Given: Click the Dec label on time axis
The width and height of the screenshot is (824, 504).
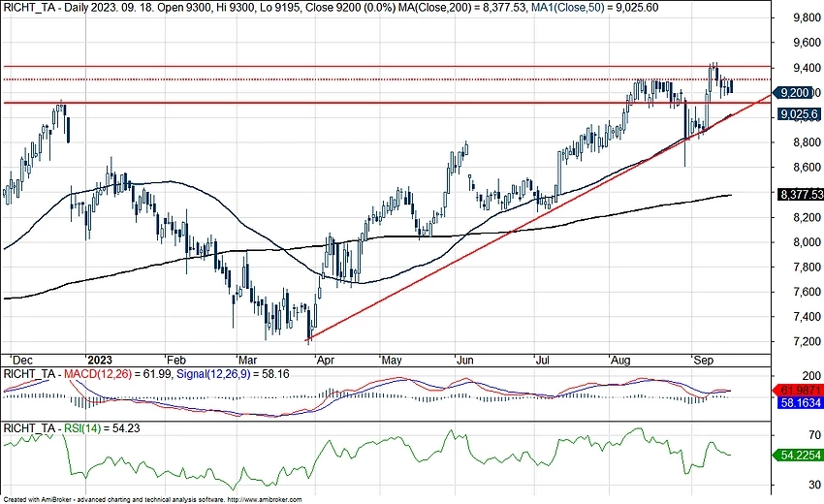Looking at the screenshot, I should pos(22,360).
